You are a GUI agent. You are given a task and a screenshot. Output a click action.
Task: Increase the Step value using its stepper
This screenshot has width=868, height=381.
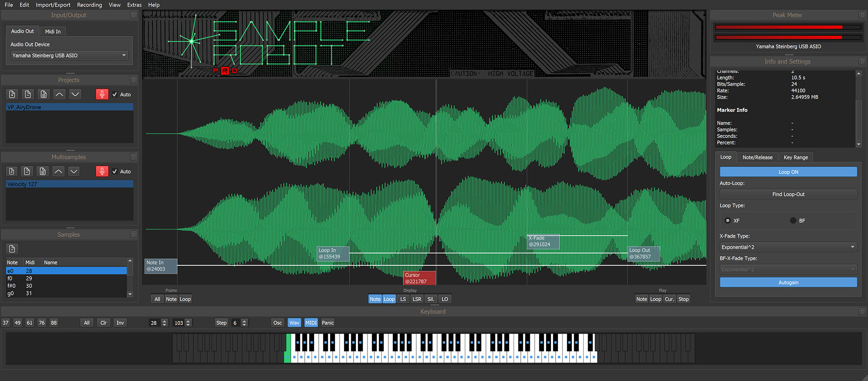pyautogui.click(x=245, y=321)
